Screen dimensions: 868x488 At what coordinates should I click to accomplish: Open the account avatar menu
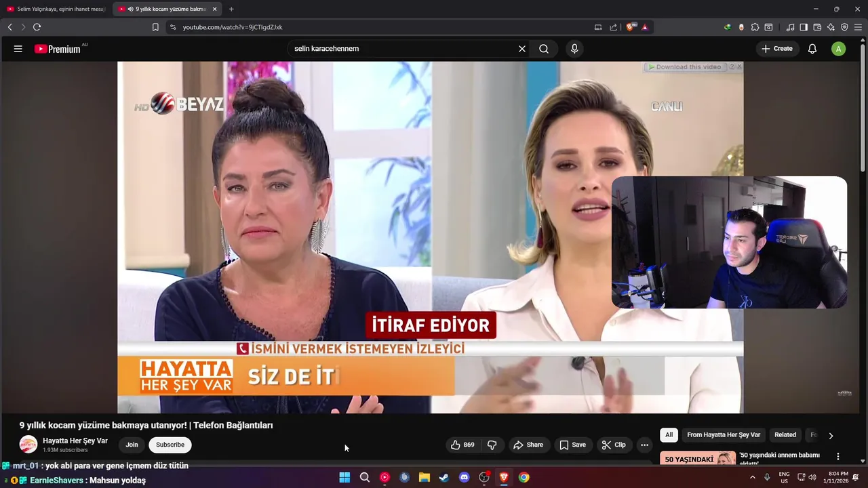point(839,49)
